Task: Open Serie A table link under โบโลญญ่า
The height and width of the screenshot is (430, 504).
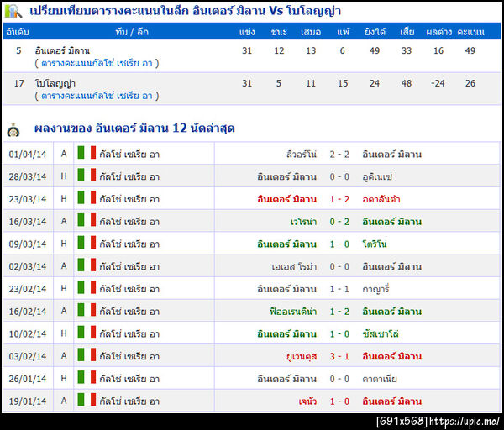Action: coord(97,96)
